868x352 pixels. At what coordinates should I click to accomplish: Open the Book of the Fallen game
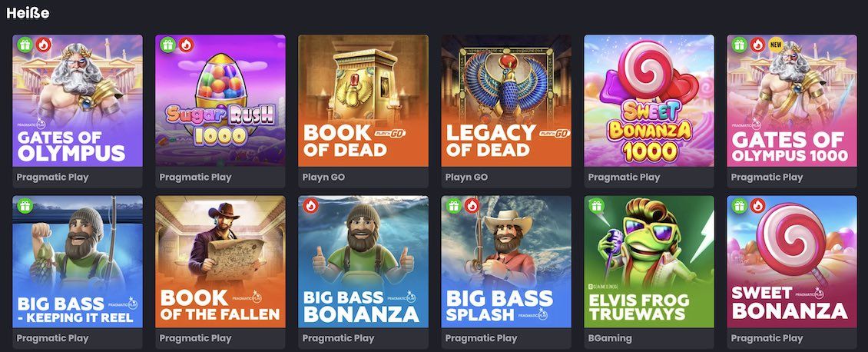[220, 261]
